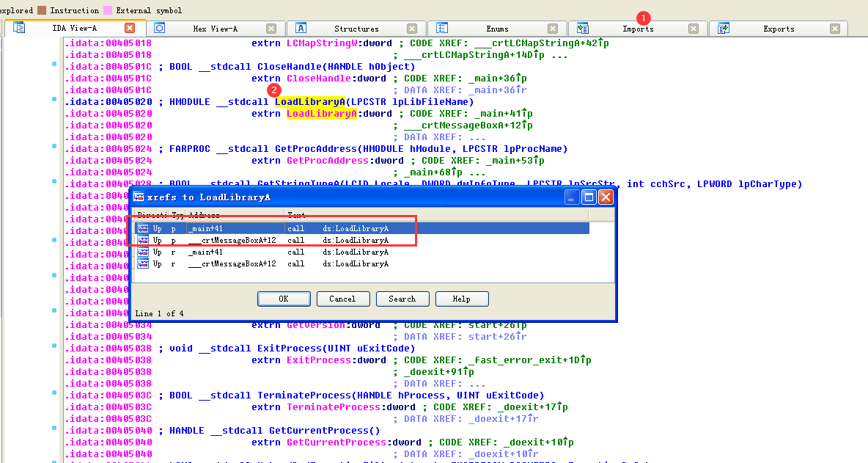Screen dimensions: 868x463
Task: Follow the _main+36↑r data xref
Action: tap(497, 90)
